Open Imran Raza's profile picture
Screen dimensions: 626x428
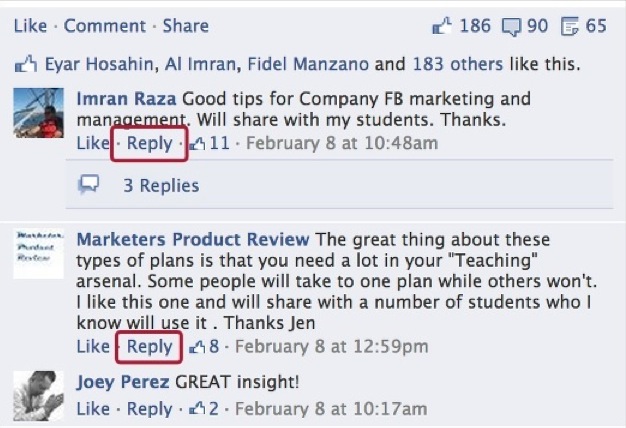coord(40,112)
